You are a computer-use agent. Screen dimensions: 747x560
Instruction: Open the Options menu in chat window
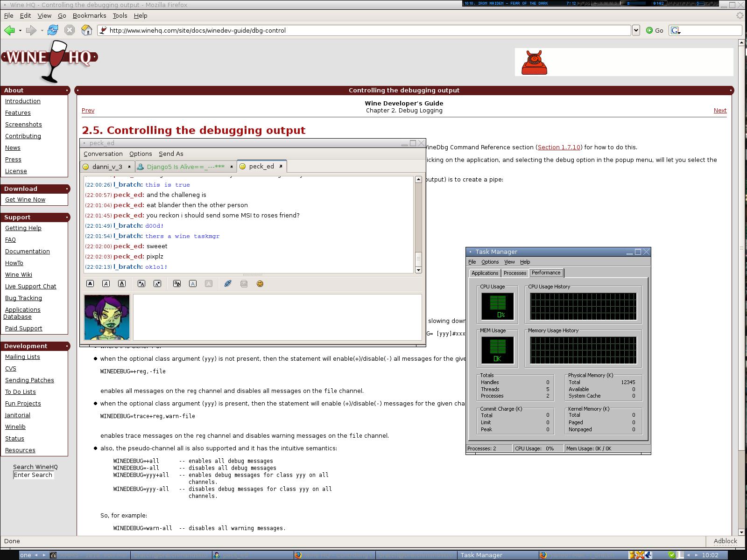pos(141,154)
